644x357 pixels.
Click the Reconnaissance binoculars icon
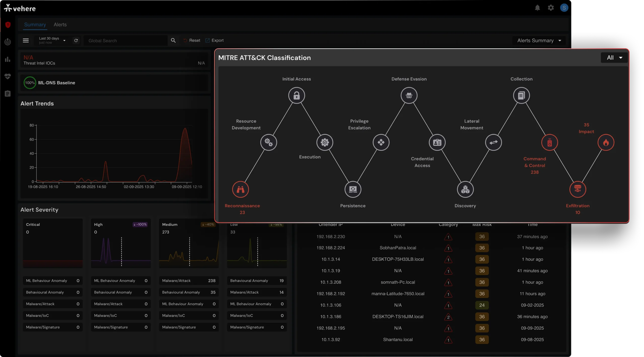point(240,189)
